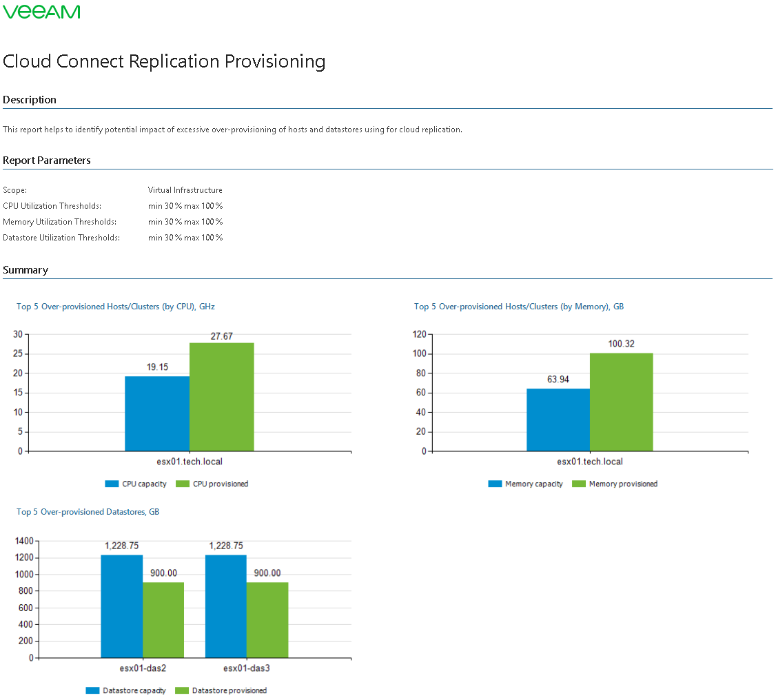
Task: Click the Memory capacity blue legend swatch
Action: pos(495,484)
